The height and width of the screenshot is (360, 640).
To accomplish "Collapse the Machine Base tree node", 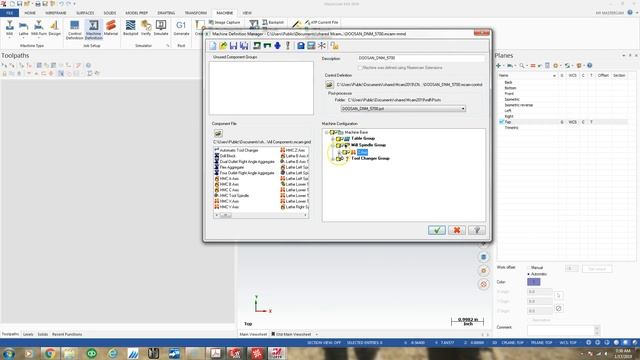I will coord(327,132).
